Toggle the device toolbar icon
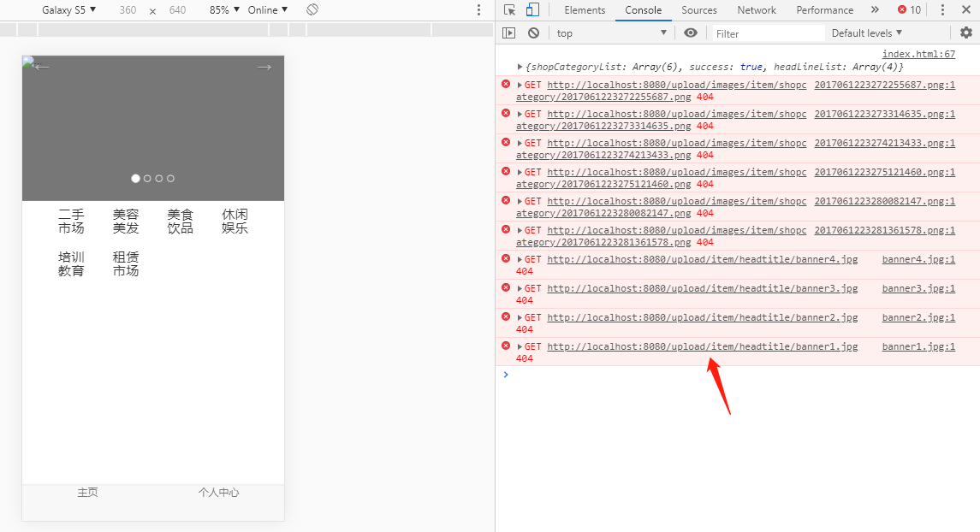This screenshot has height=532, width=980. [x=532, y=10]
